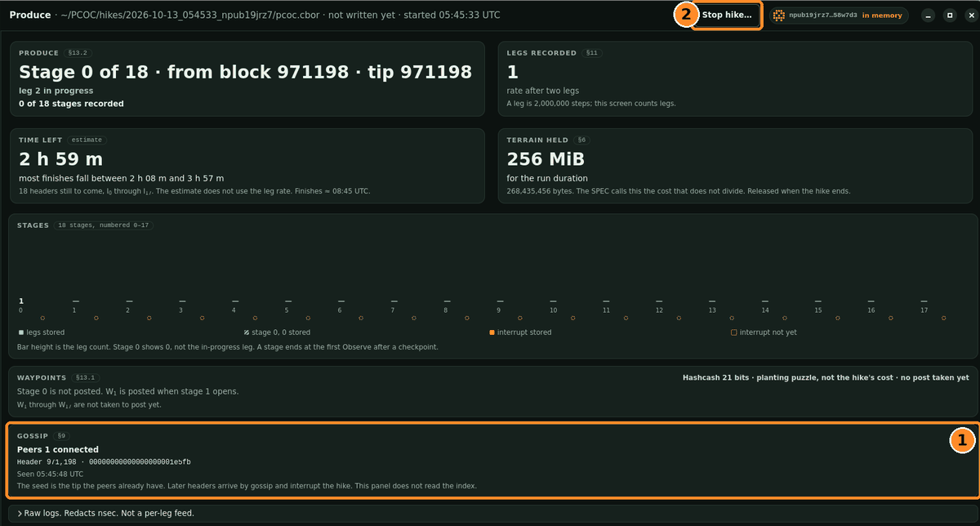Viewport: 980px width, 526px height.
Task: Click the identicon beside the npub key
Action: [779, 16]
